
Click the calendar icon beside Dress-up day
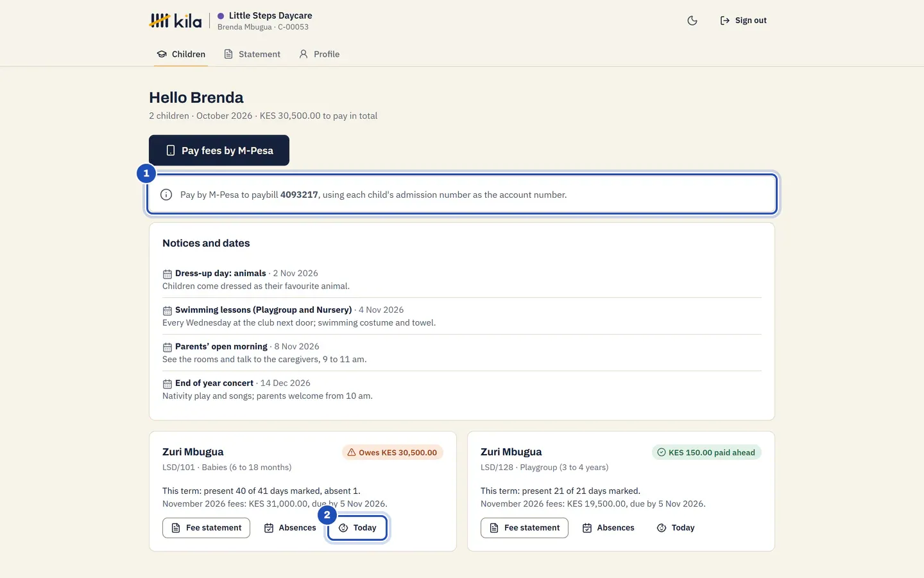coord(167,274)
